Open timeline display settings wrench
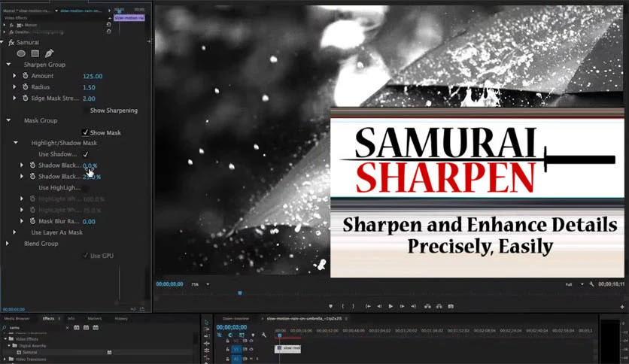This screenshot has width=629, height=364. pos(263,335)
